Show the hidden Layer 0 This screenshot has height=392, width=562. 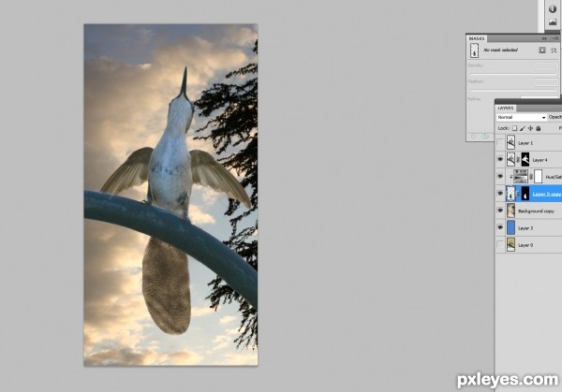pyautogui.click(x=500, y=244)
